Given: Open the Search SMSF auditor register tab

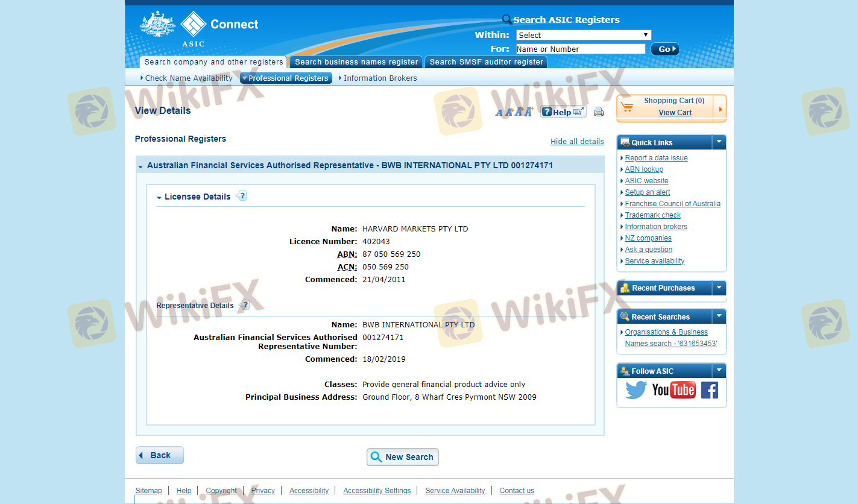Looking at the screenshot, I should coord(486,62).
